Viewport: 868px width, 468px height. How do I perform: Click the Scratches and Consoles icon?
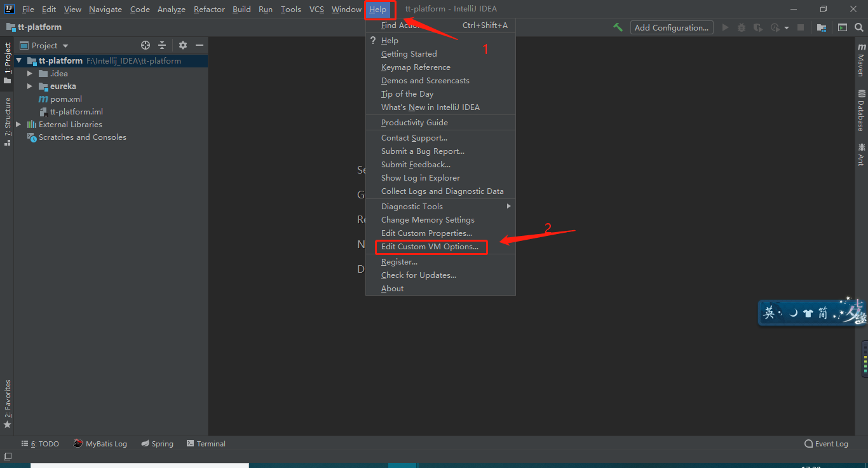click(32, 137)
